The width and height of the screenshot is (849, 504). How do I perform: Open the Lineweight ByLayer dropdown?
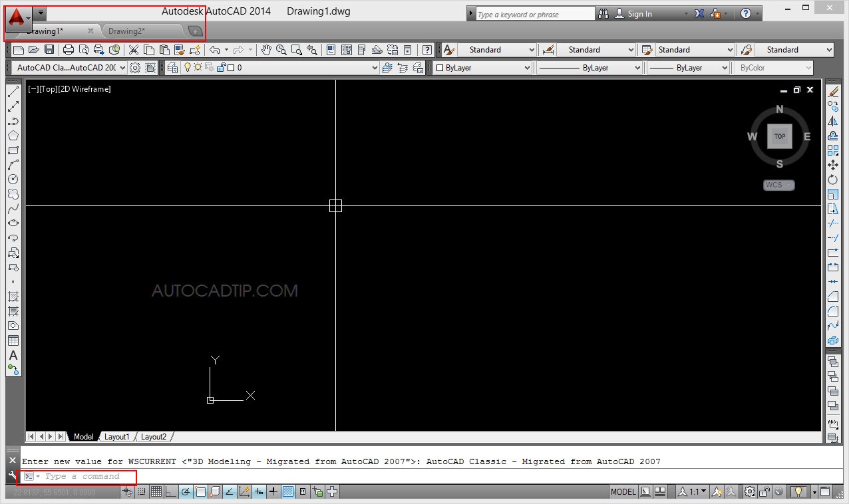(688, 68)
